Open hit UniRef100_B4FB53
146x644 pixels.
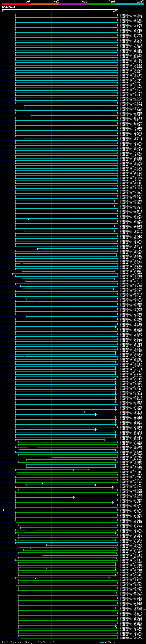tap(131, 85)
